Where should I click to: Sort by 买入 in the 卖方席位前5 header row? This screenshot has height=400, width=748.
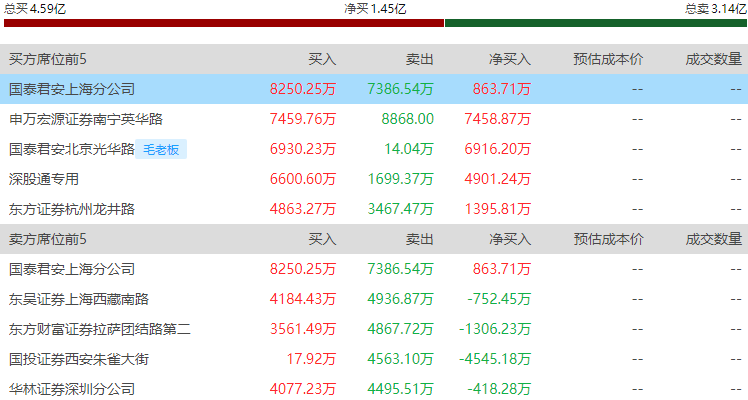point(322,239)
